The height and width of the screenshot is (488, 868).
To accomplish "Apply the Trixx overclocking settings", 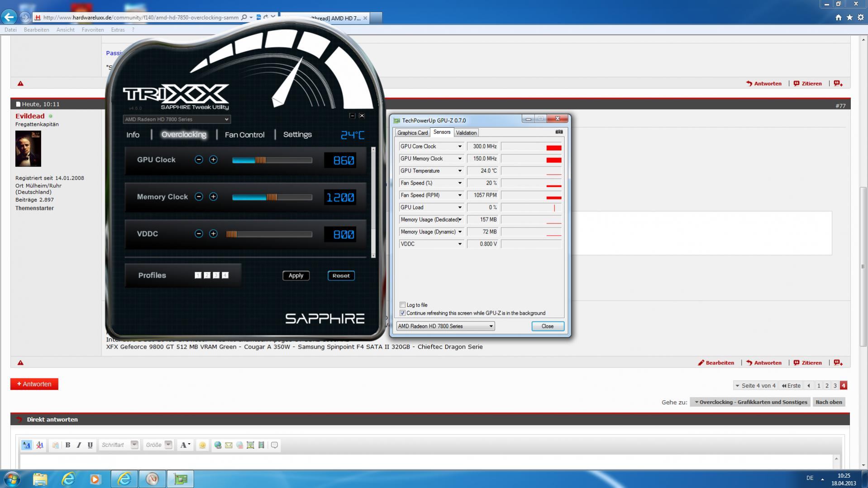I will tap(296, 275).
